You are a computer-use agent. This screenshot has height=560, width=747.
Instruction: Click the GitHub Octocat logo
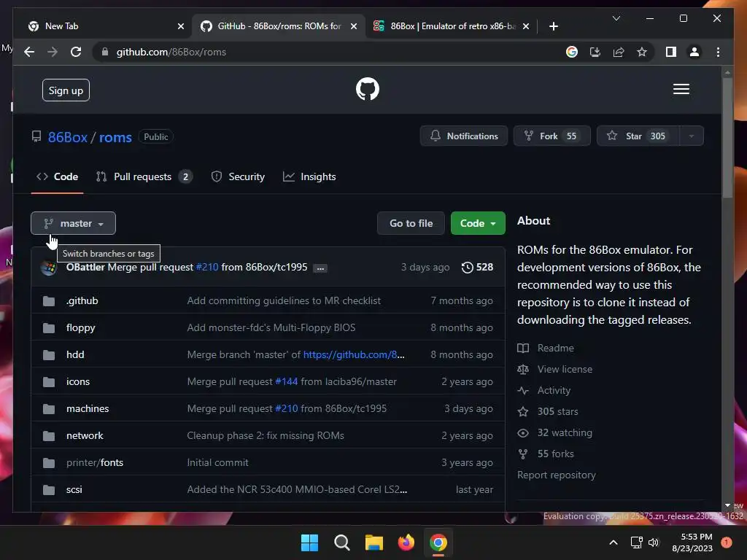pyautogui.click(x=368, y=89)
